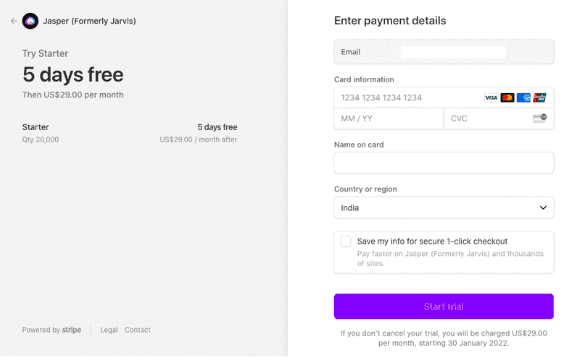Click the CVC card hint icon
Image resolution: width=587 pixels, height=362 pixels.
pyautogui.click(x=540, y=118)
